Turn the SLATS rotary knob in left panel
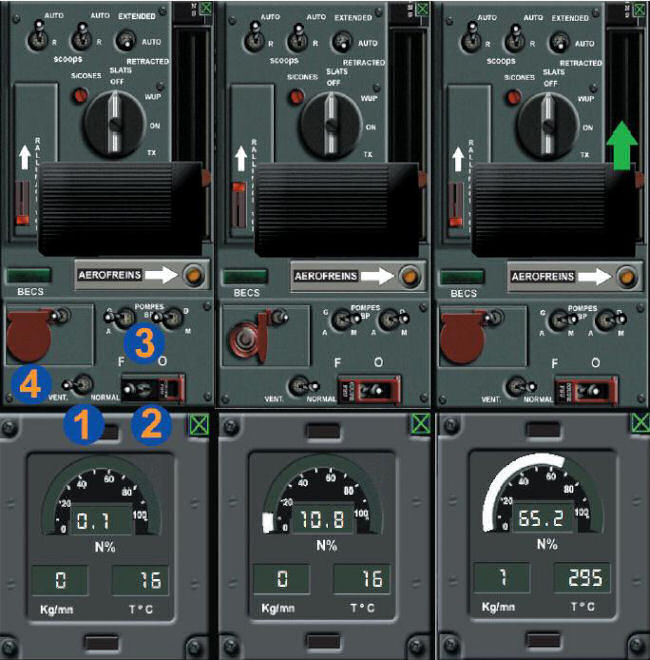Screen dimensions: 650x660 click(113, 122)
